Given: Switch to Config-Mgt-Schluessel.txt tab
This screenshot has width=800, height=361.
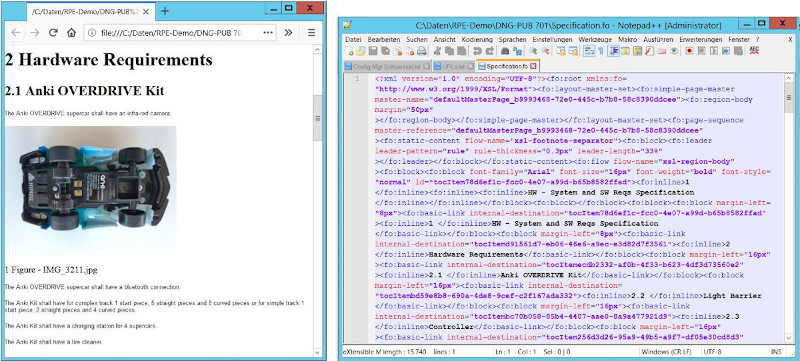Looking at the screenshot, I should 387,66.
